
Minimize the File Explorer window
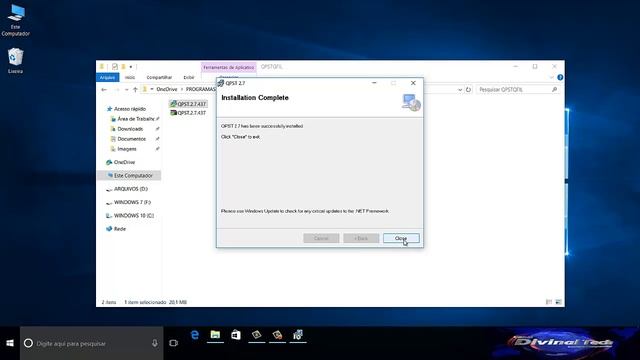(x=516, y=67)
